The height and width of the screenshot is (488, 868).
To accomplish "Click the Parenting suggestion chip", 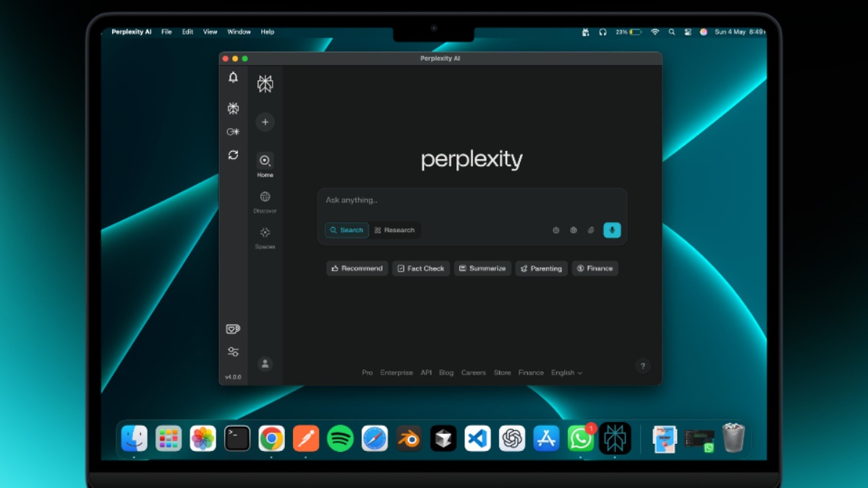I will click(541, 268).
